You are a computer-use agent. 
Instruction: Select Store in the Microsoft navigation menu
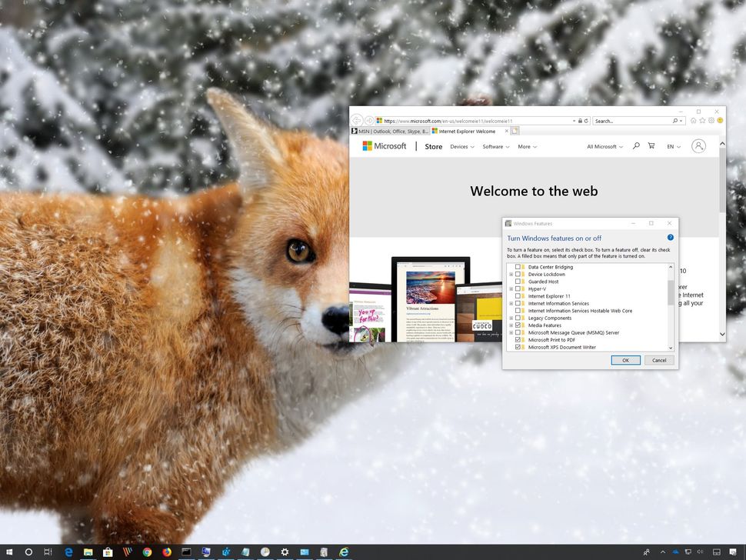(433, 146)
